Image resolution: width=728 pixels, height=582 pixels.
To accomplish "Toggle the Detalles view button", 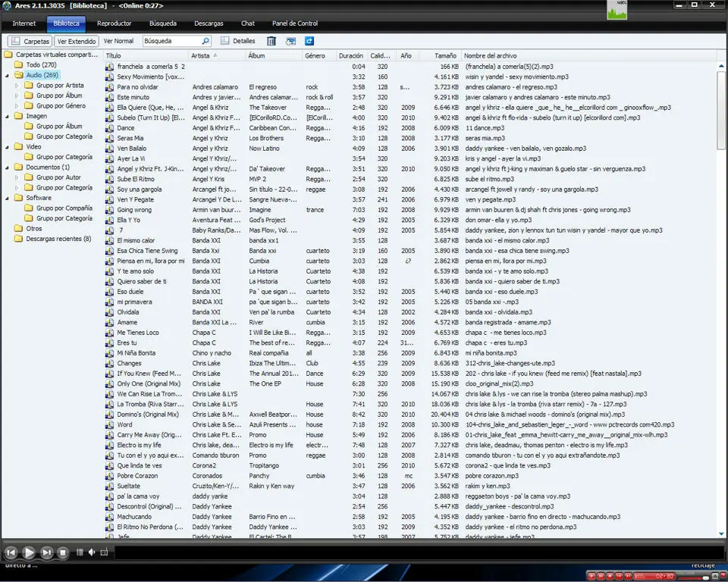I will [x=237, y=41].
